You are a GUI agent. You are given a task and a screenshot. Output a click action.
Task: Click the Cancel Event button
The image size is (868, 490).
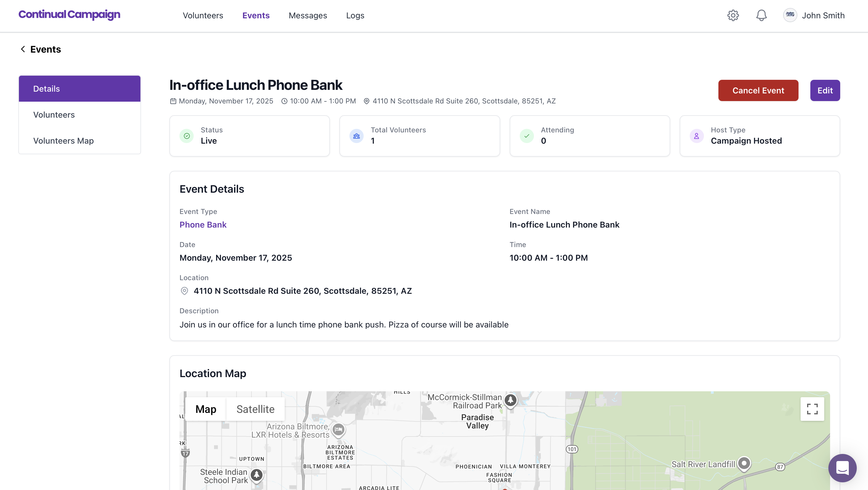click(758, 90)
